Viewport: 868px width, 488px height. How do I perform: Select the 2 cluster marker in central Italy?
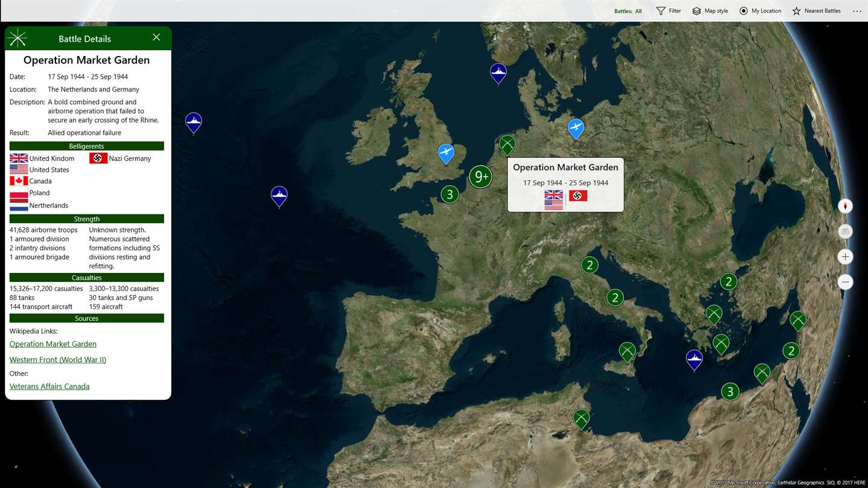pyautogui.click(x=615, y=297)
